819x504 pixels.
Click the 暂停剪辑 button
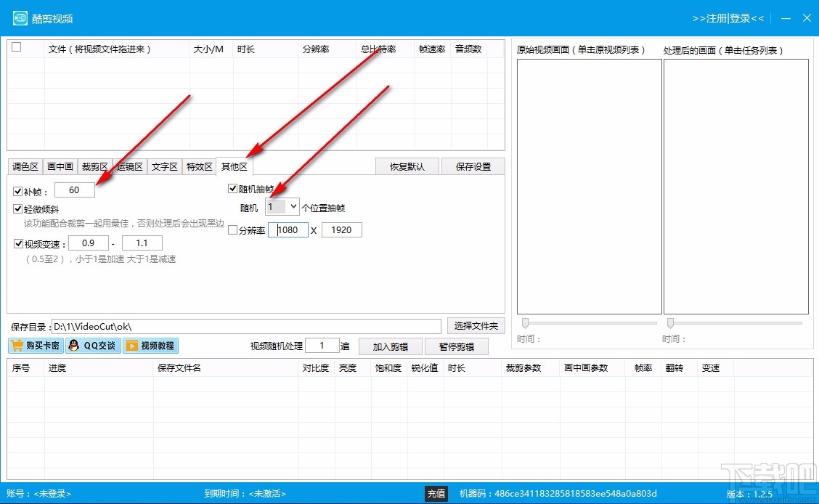(x=457, y=347)
